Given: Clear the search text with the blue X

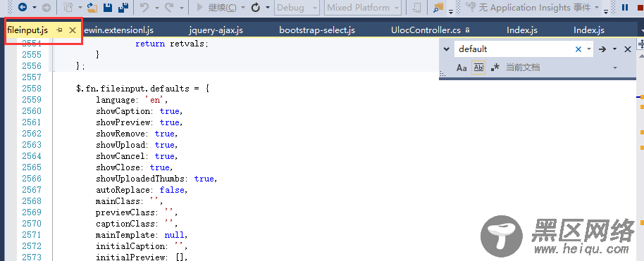Looking at the screenshot, I should click(578, 49).
